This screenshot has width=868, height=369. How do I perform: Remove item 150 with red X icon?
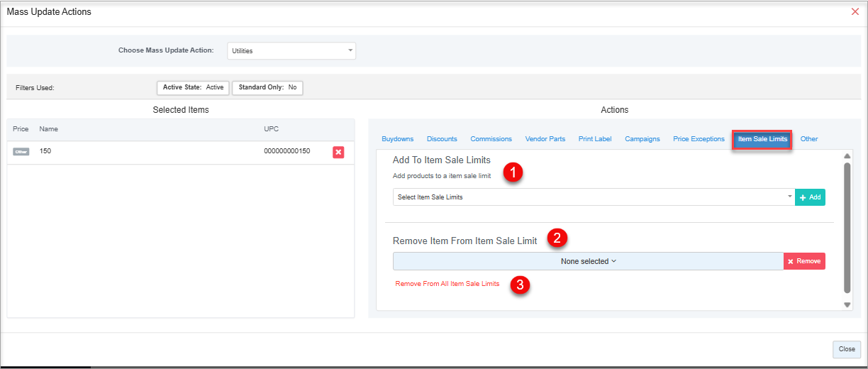tap(338, 152)
